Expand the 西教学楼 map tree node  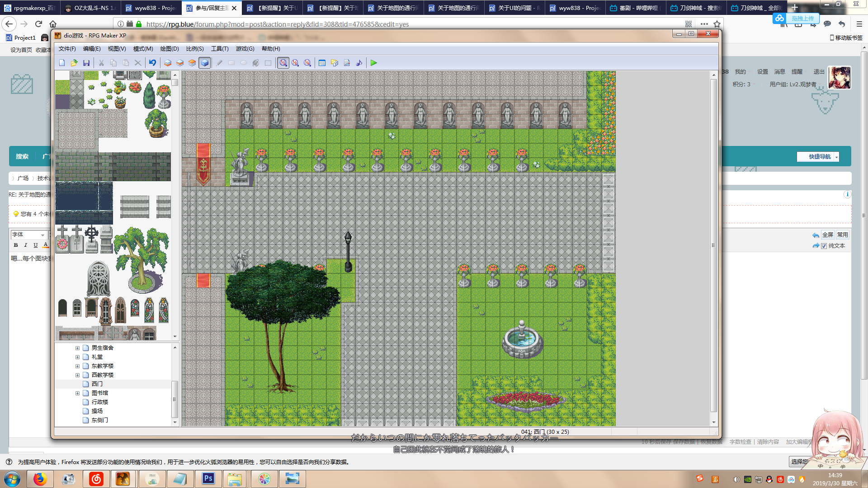click(77, 375)
